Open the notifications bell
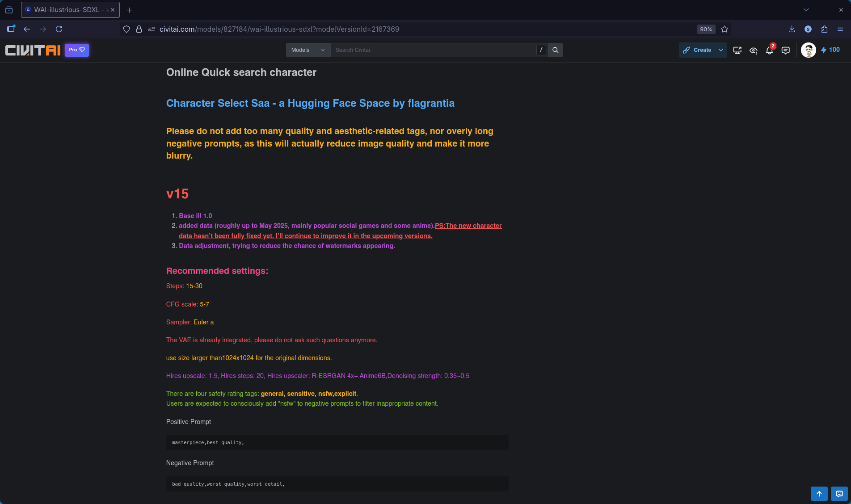 (x=769, y=50)
